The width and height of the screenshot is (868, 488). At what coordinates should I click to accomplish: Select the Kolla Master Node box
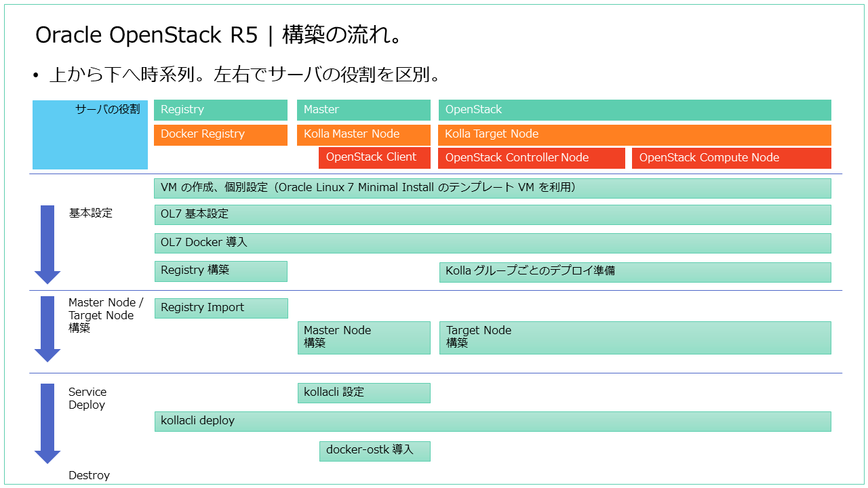point(363,134)
